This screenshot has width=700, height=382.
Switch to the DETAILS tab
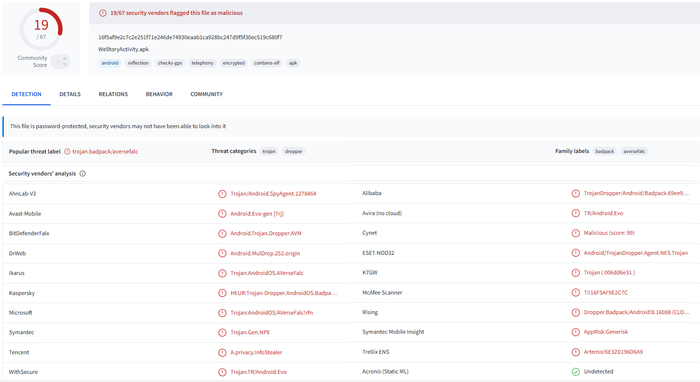point(70,94)
